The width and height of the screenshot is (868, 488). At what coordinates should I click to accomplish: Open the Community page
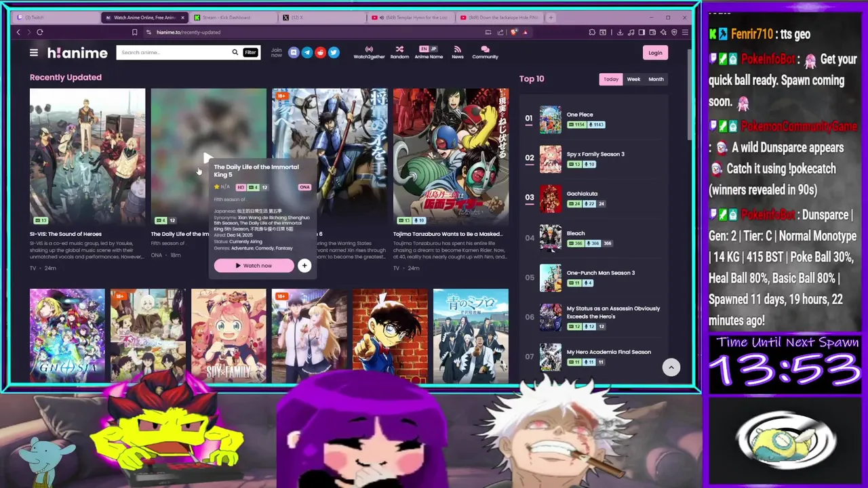(485, 52)
